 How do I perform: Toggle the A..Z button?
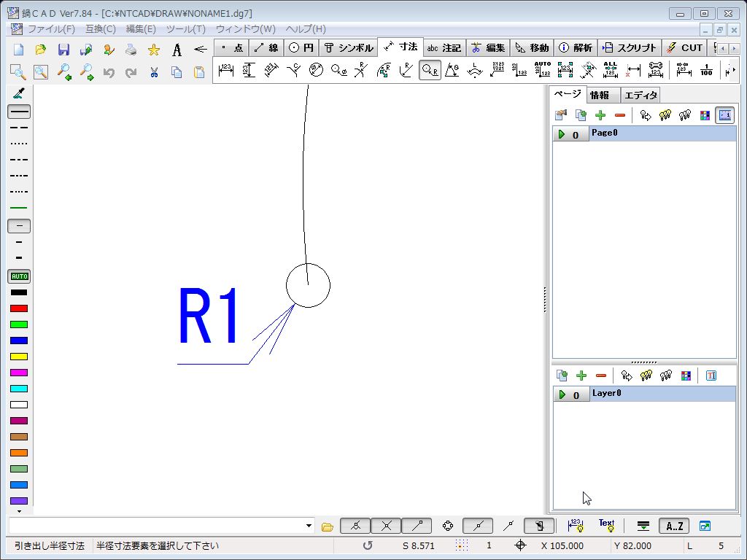[674, 526]
